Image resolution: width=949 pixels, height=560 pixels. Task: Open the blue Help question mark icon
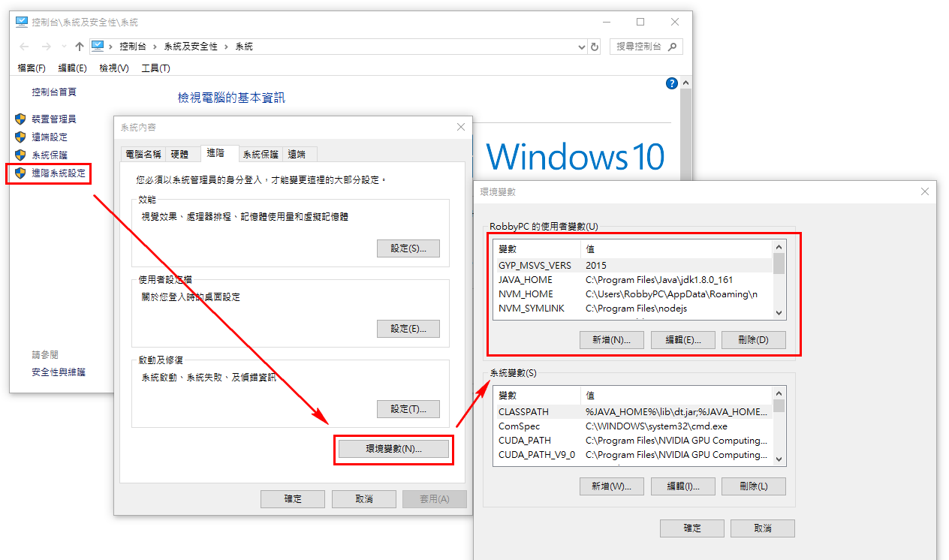(x=672, y=83)
